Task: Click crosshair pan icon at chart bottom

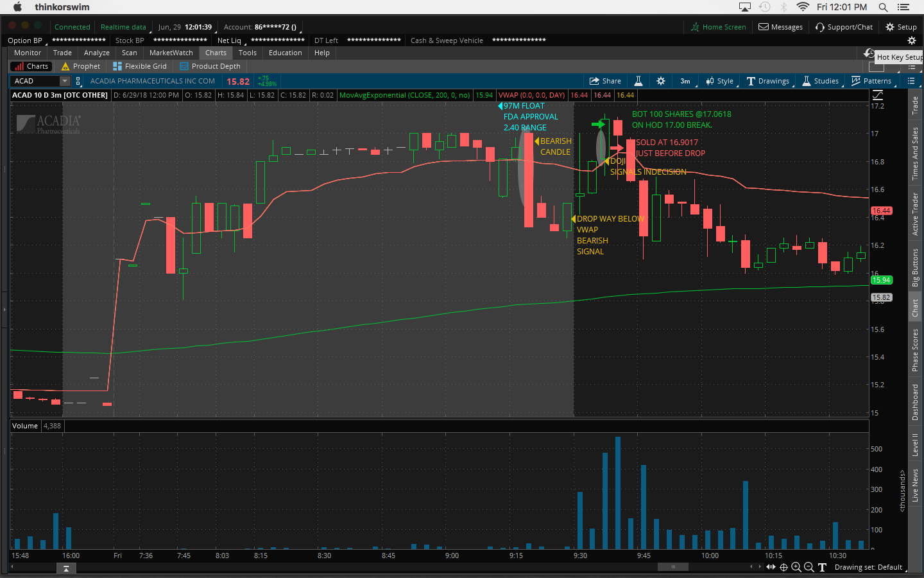Action: pyautogui.click(x=783, y=567)
